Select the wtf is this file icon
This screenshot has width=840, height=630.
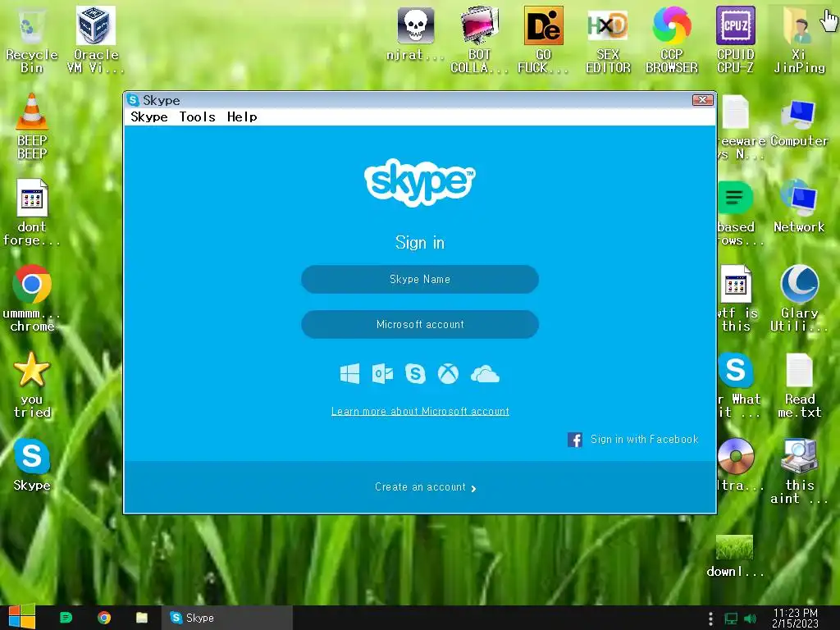point(736,299)
